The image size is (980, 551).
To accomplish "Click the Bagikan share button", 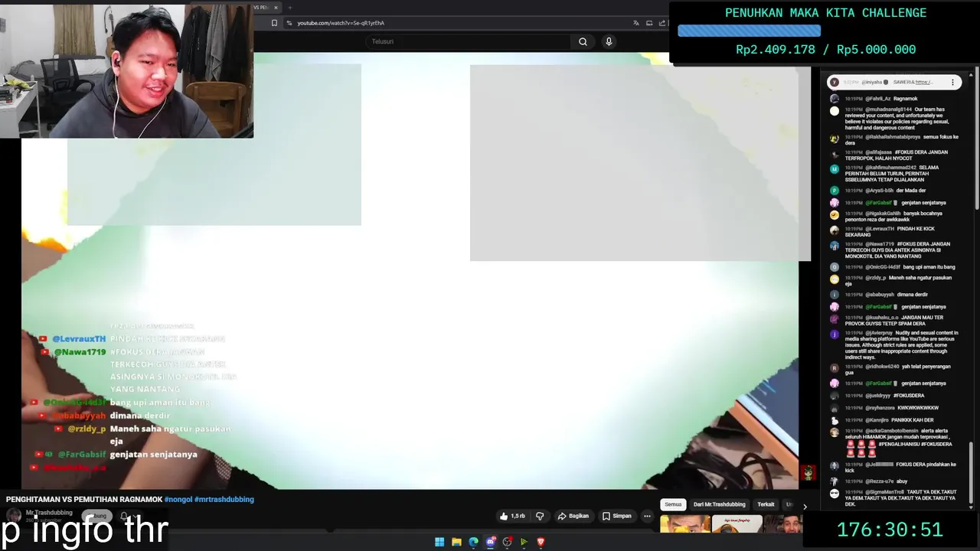I will pyautogui.click(x=573, y=516).
